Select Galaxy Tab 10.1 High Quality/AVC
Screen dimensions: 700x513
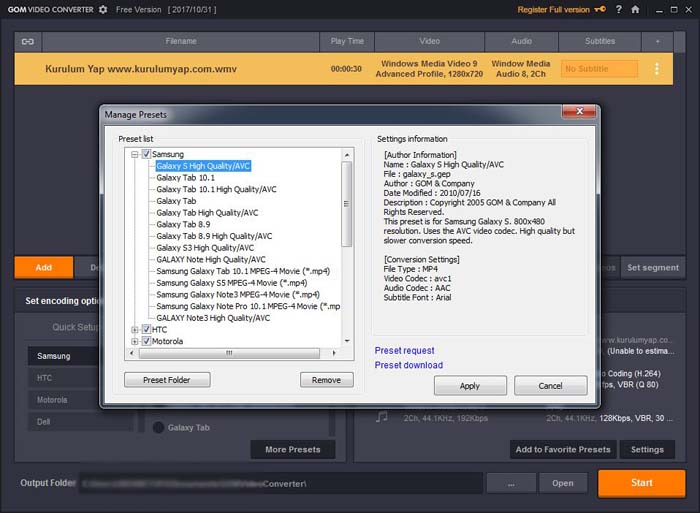(217, 189)
